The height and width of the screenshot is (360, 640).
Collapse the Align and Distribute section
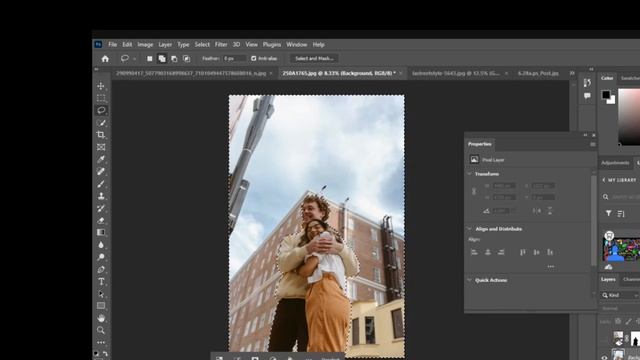(469, 229)
